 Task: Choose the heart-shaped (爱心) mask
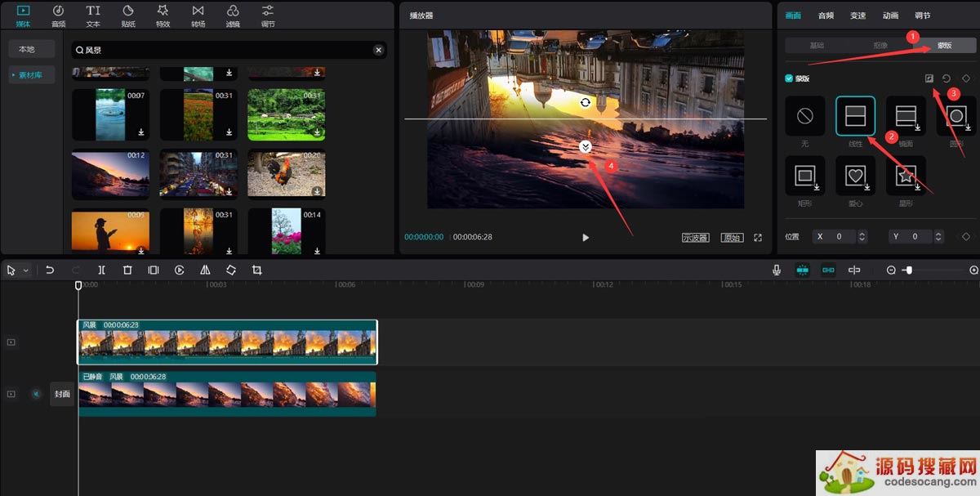[x=855, y=176]
